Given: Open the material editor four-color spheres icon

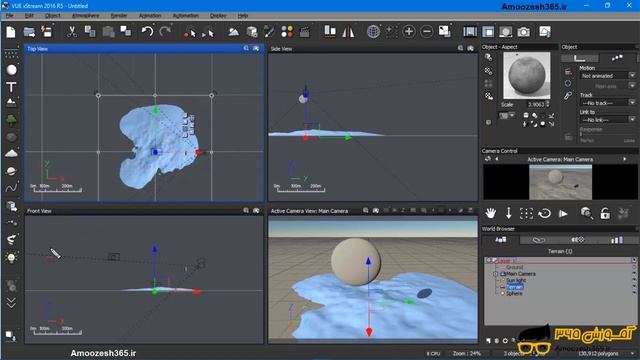Looking at the screenshot, I should coord(287,32).
